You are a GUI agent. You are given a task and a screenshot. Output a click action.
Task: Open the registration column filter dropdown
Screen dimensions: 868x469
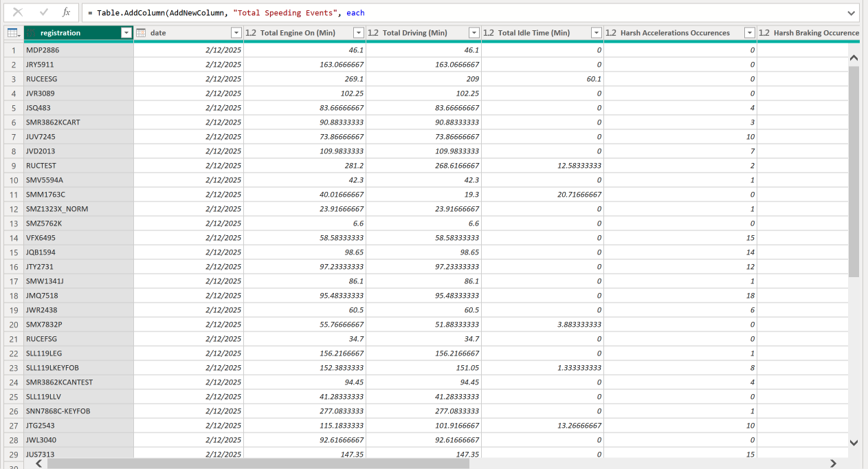point(126,33)
